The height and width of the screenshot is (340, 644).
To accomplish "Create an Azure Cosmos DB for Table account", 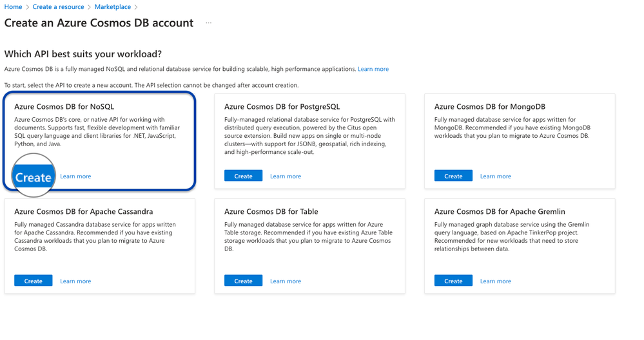I will pyautogui.click(x=243, y=281).
